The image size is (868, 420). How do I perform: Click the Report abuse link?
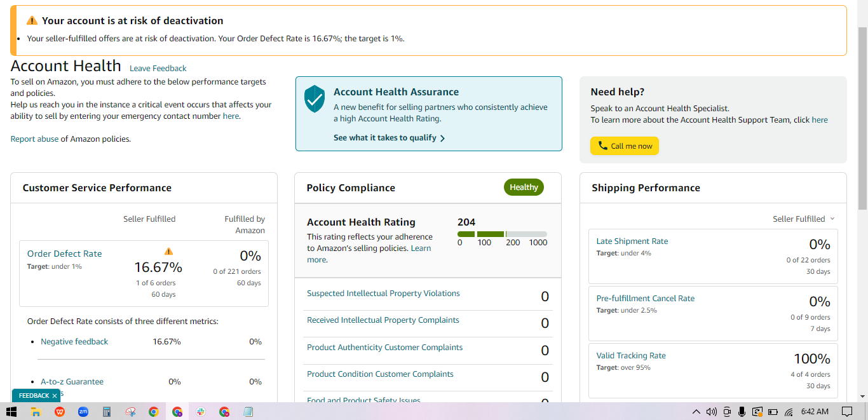click(x=34, y=139)
